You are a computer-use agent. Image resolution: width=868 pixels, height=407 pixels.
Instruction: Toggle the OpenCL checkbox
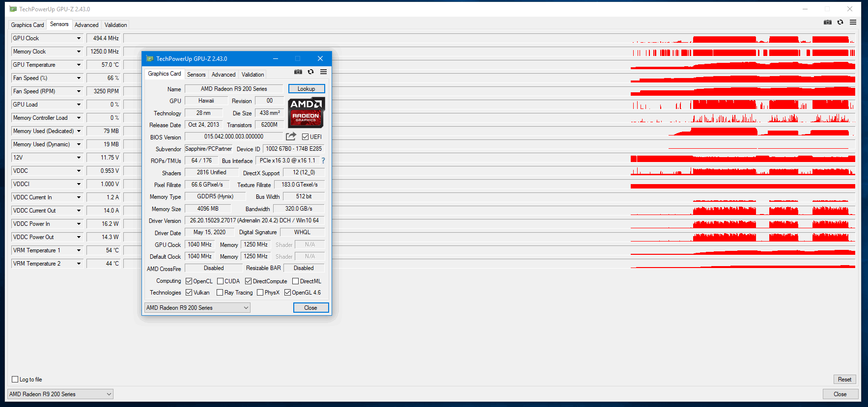coord(189,281)
